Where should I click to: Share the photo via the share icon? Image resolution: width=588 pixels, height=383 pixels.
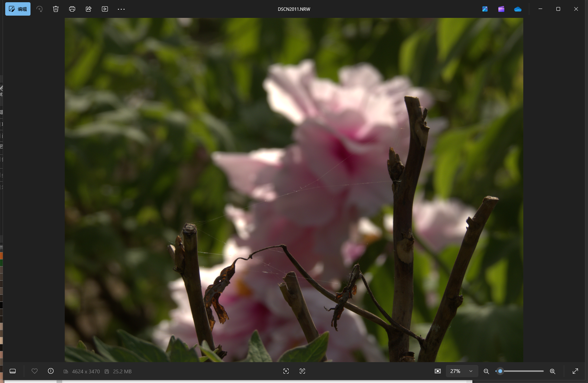[89, 9]
